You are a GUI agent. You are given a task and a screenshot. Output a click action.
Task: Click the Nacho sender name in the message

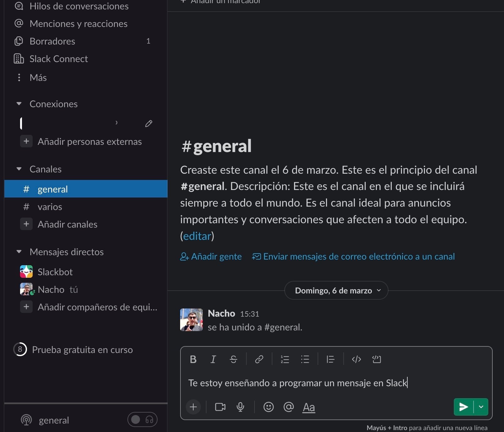pos(222,313)
